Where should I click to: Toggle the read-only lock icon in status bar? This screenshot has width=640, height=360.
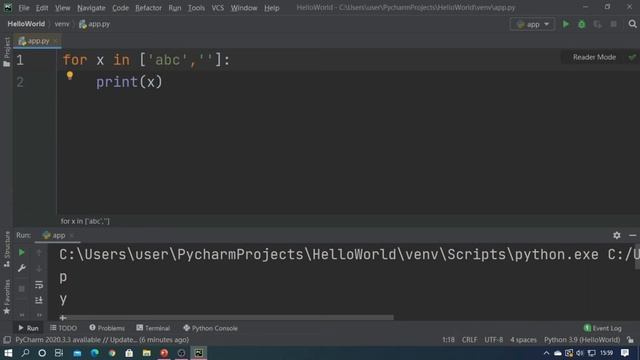point(631,340)
